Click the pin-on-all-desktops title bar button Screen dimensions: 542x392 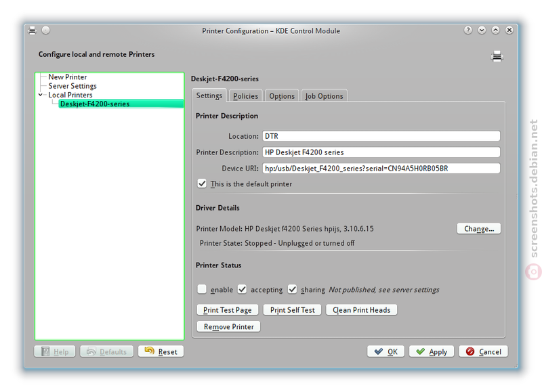(45, 30)
